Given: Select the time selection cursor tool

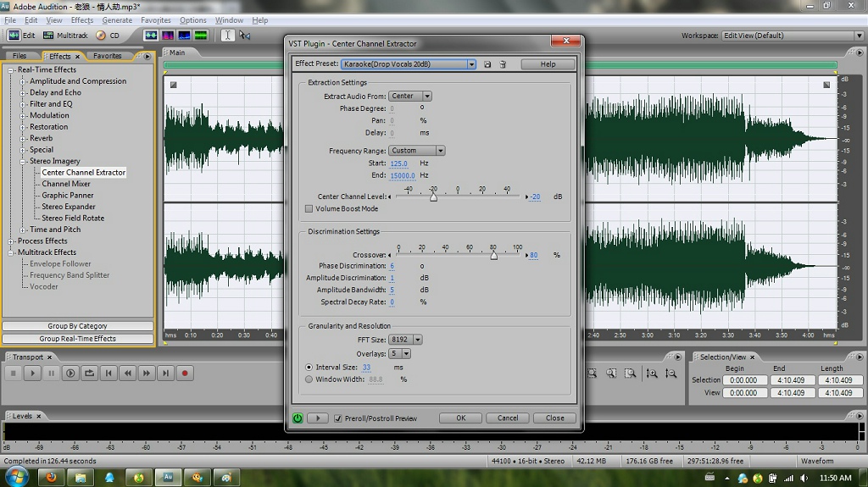Looking at the screenshot, I should click(227, 36).
